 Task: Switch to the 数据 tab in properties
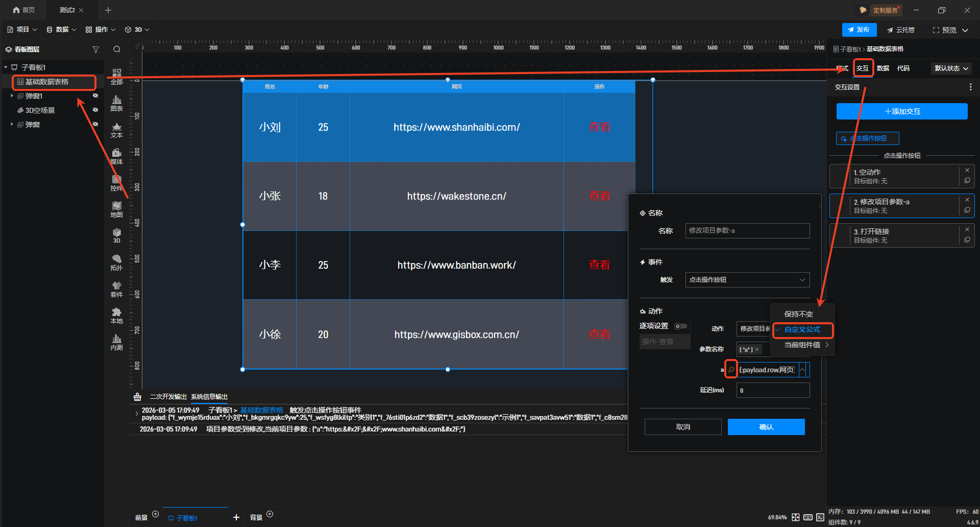click(x=883, y=68)
